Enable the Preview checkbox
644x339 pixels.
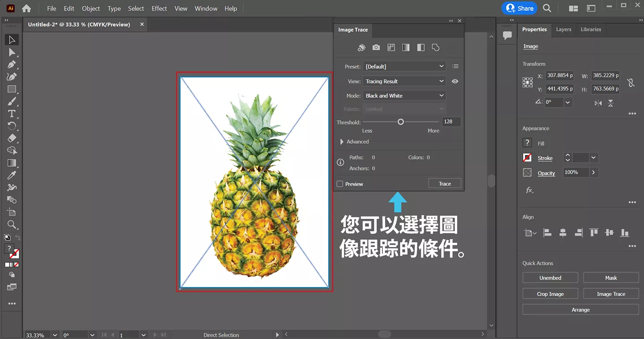tap(340, 184)
